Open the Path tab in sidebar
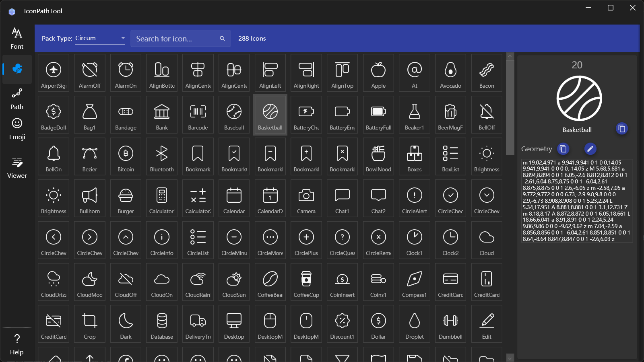Image resolution: width=644 pixels, height=362 pixels. click(x=17, y=99)
